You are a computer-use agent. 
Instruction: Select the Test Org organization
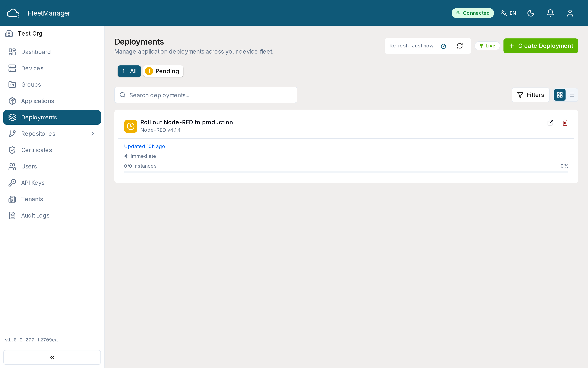52,33
